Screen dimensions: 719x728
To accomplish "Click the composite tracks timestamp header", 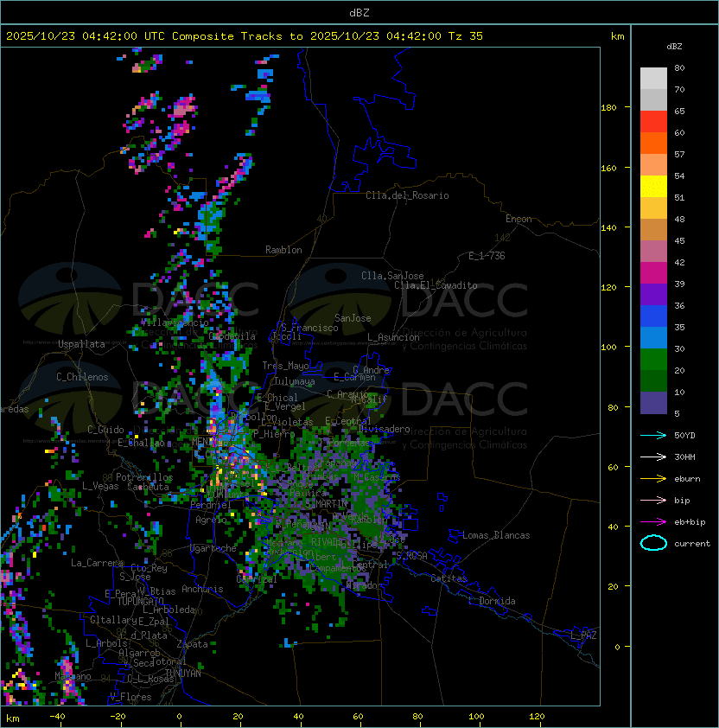I will [x=245, y=36].
